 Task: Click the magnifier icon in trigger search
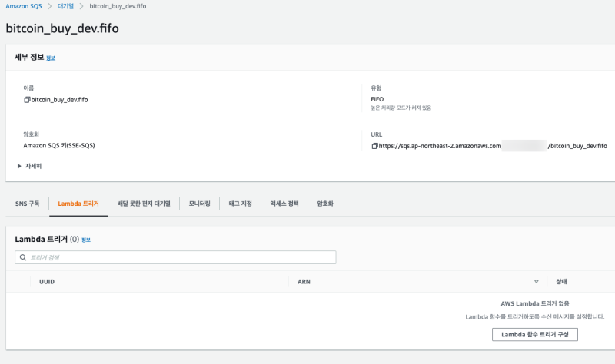[23, 257]
